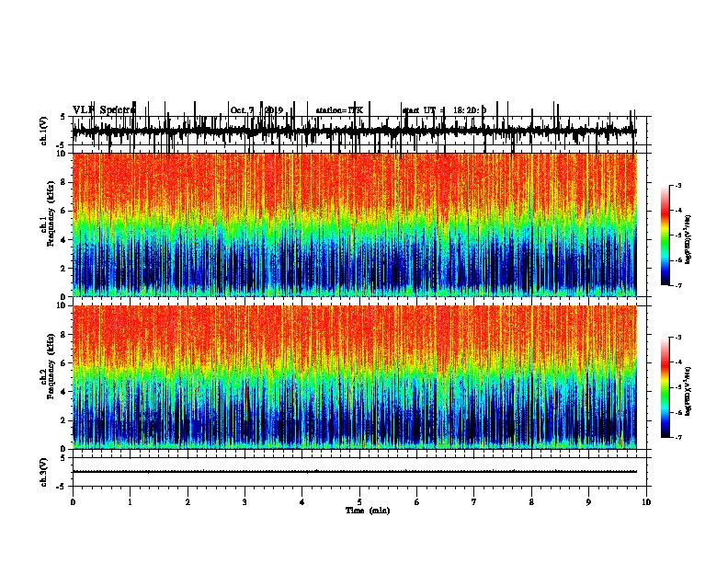Click time axis tick label '8'

click(x=531, y=502)
